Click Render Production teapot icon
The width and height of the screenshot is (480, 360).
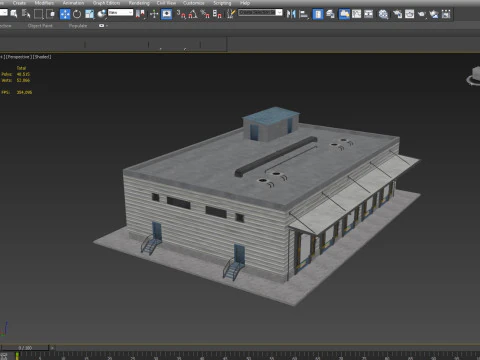[x=422, y=14]
